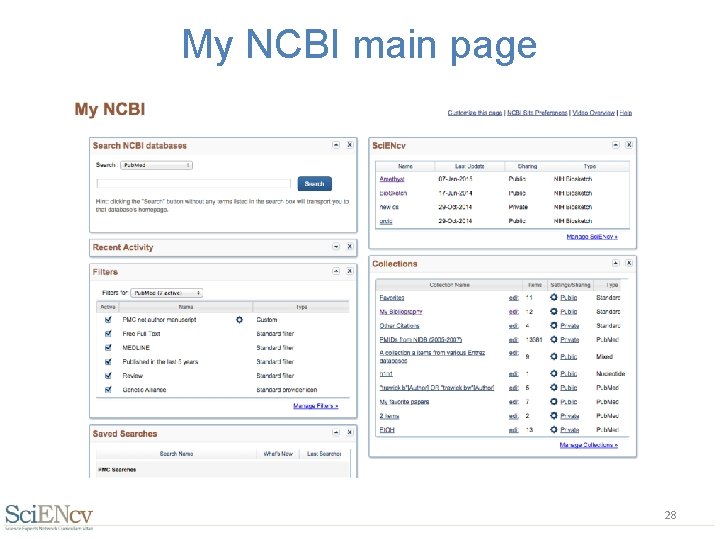Close the Filters panel
The height and width of the screenshot is (540, 720).
(349, 271)
